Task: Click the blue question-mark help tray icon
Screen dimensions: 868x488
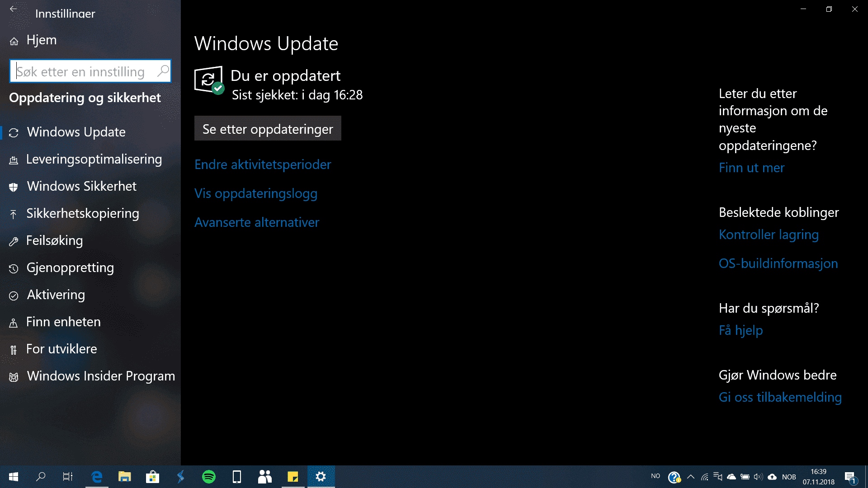Action: [674, 477]
